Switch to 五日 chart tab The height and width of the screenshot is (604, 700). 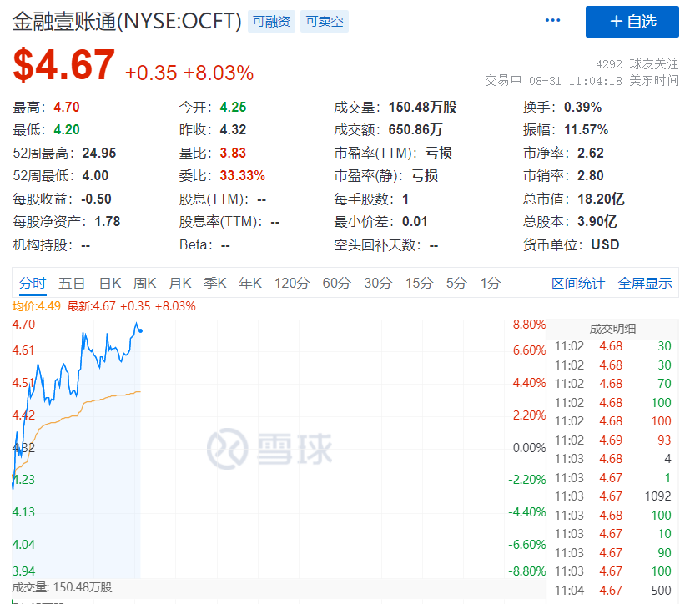[x=72, y=284]
